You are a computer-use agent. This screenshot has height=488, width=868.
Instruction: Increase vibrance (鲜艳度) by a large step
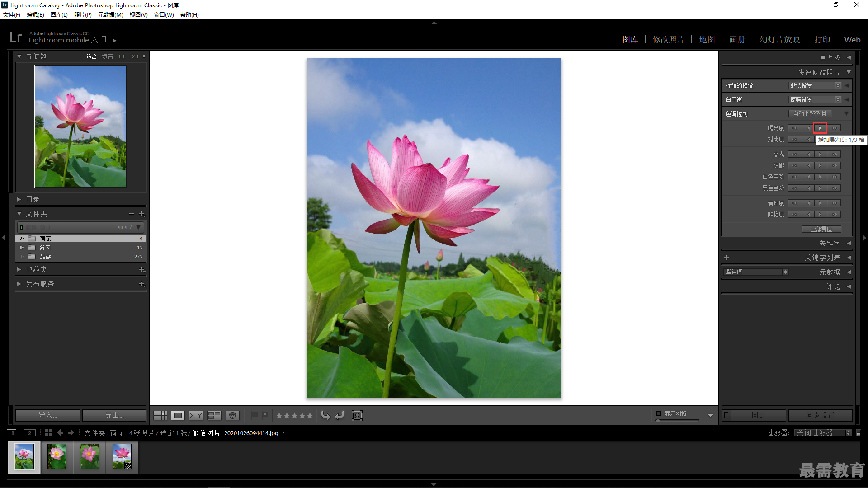coord(835,214)
